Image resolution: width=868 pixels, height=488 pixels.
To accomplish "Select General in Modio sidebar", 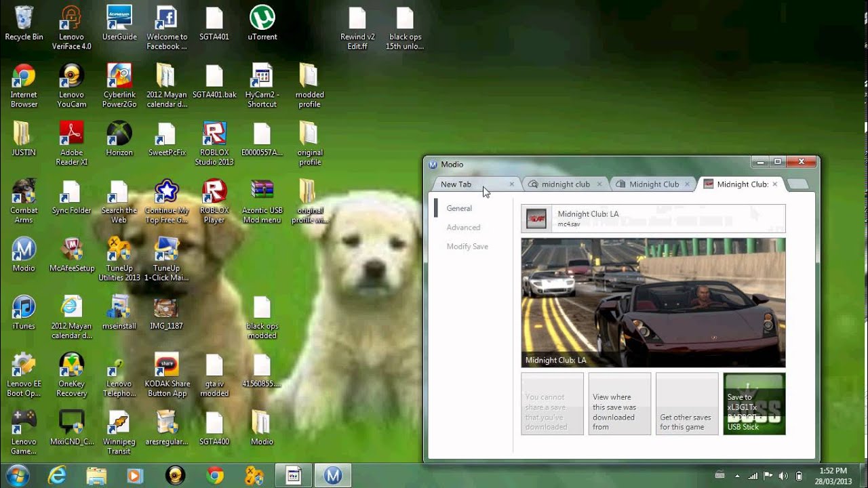I will [x=459, y=208].
